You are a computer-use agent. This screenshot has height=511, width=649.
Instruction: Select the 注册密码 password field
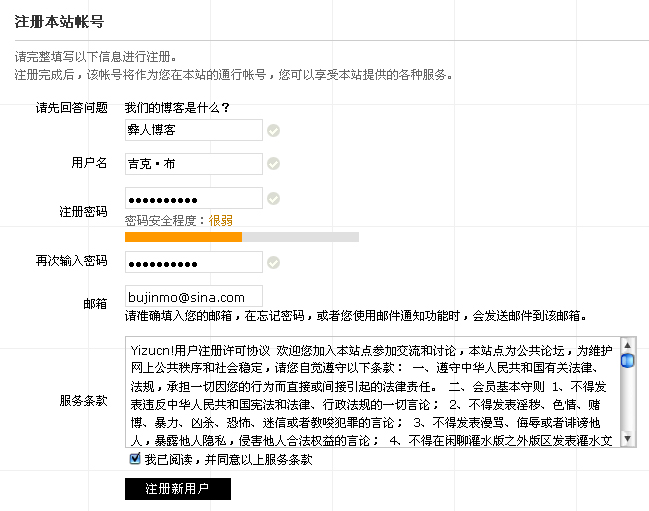(x=193, y=198)
